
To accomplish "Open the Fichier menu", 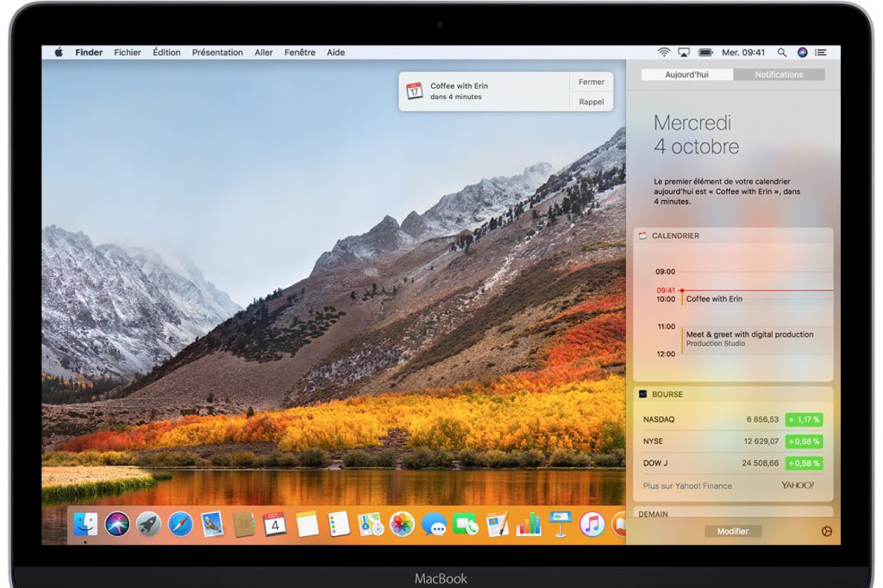I will coord(128,53).
